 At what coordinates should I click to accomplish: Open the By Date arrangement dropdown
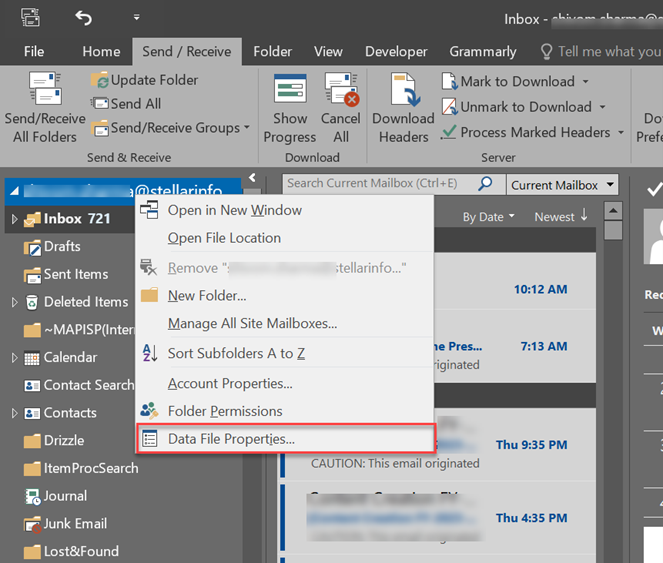488,217
